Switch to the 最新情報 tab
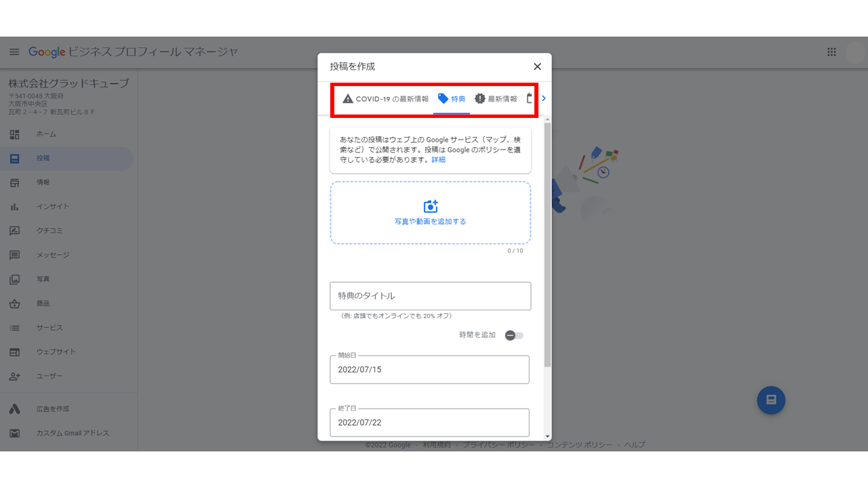This screenshot has height=488, width=868. (x=496, y=99)
